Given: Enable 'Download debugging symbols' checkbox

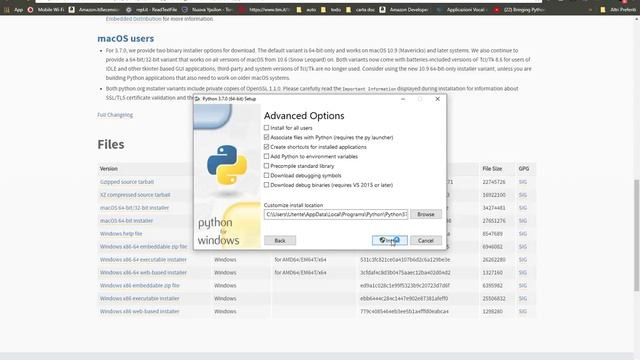Looking at the screenshot, I should 267,176.
